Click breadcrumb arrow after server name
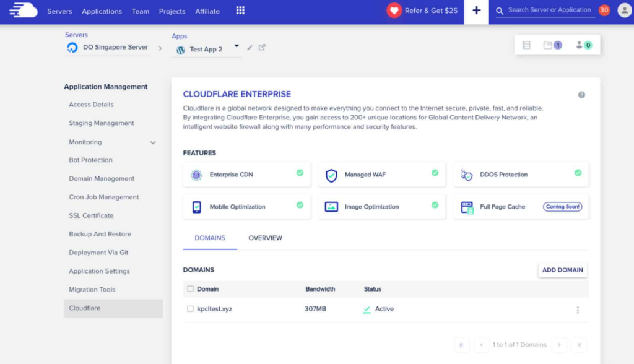Image resolution: width=634 pixels, height=364 pixels. point(160,48)
